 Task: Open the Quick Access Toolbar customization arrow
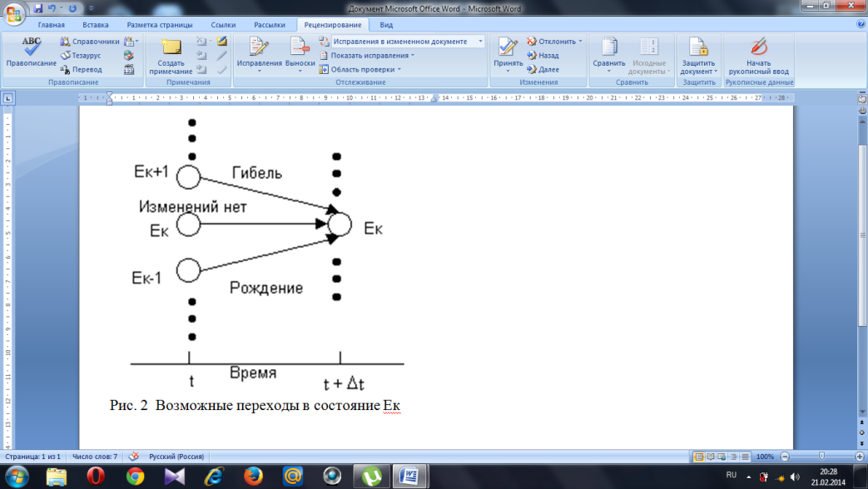coord(92,8)
